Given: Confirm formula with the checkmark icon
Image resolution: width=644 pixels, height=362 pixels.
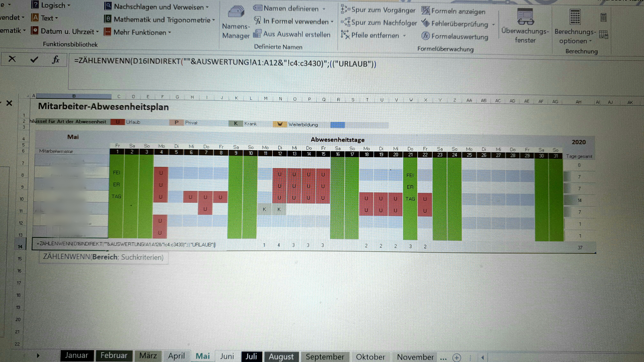Looking at the screenshot, I should coord(34,60).
